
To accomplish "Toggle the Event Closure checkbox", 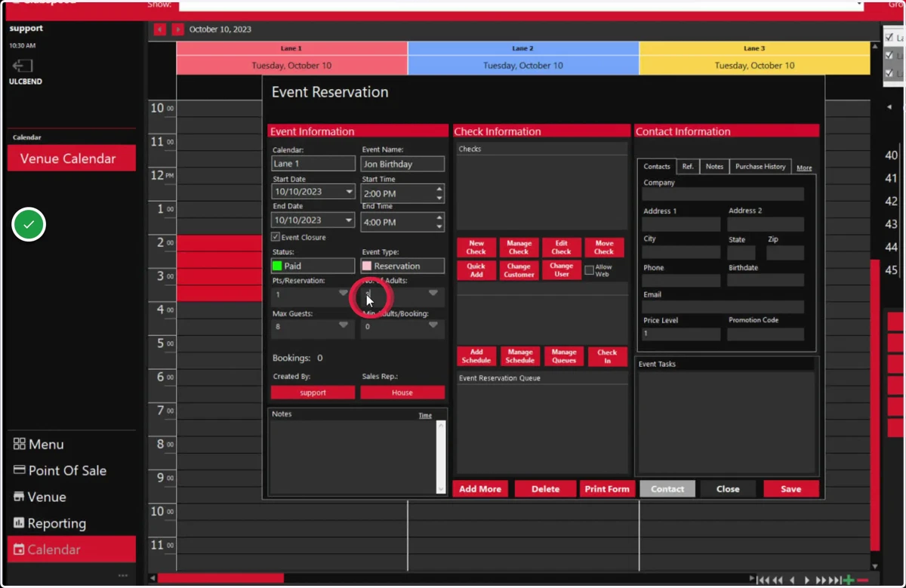I will 276,237.
